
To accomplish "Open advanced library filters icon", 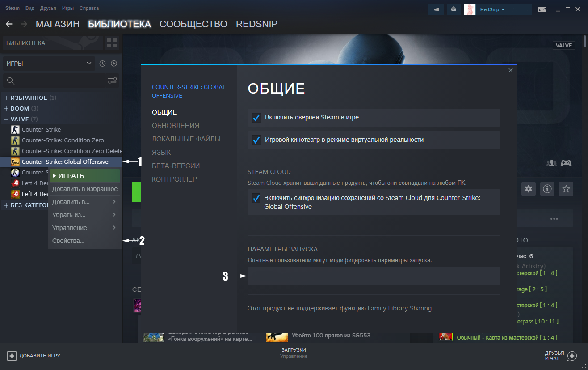I will click(112, 81).
